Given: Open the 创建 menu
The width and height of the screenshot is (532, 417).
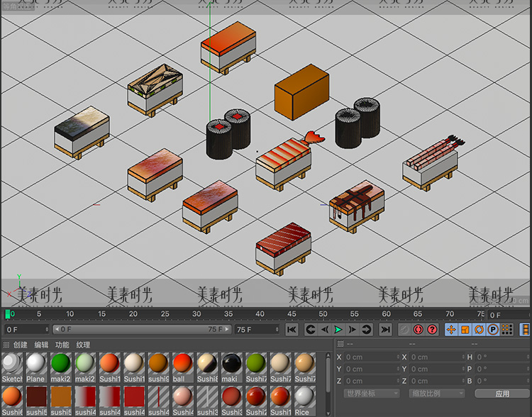Looking at the screenshot, I should (x=21, y=345).
